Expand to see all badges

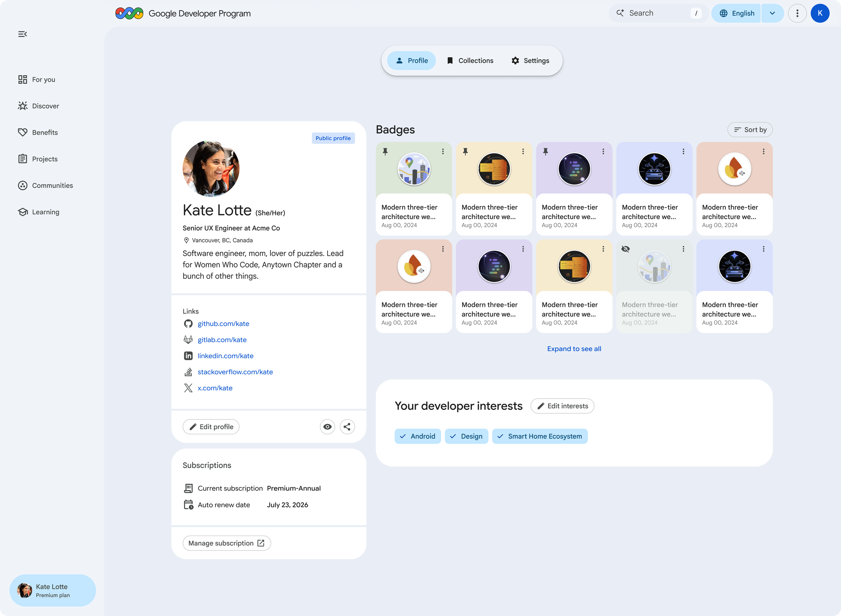point(574,348)
